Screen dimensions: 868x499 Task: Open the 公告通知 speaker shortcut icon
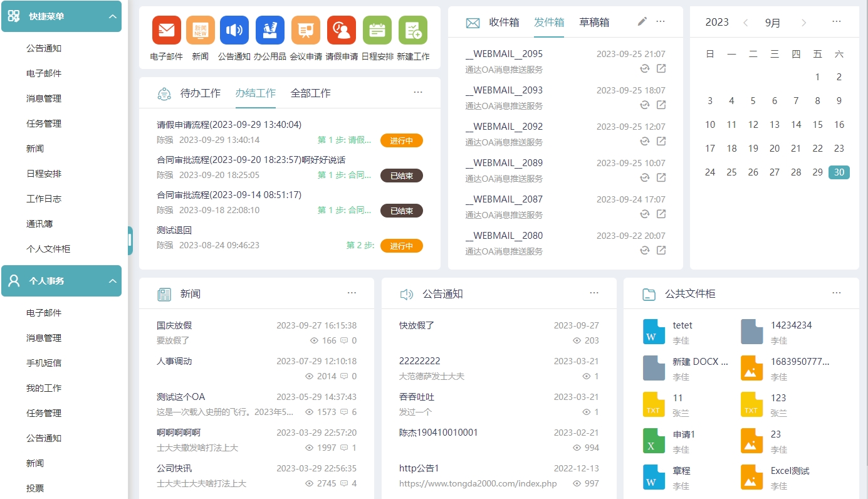click(234, 30)
